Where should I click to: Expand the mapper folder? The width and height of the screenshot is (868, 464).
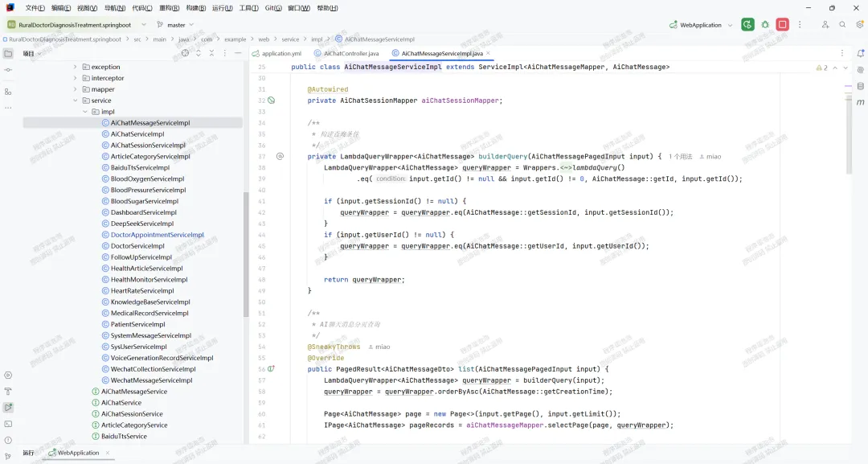(x=76, y=89)
